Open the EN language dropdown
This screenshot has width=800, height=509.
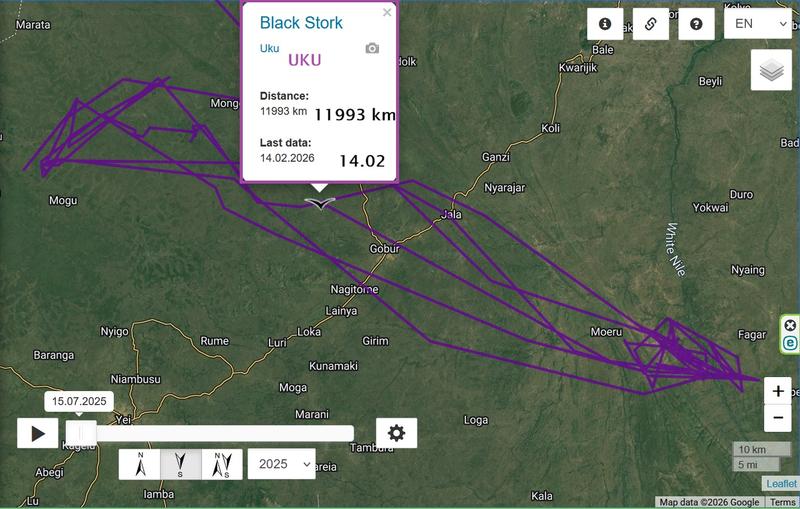click(758, 23)
